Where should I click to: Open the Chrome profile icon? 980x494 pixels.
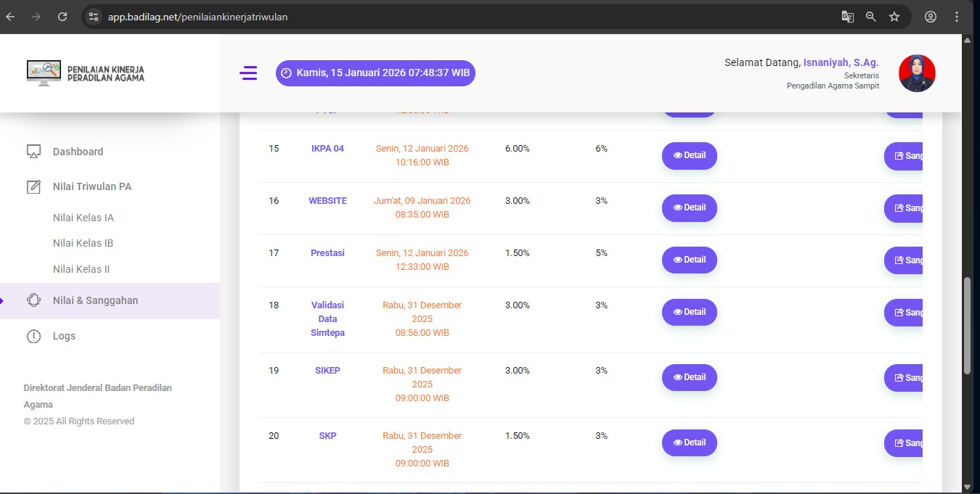point(931,17)
